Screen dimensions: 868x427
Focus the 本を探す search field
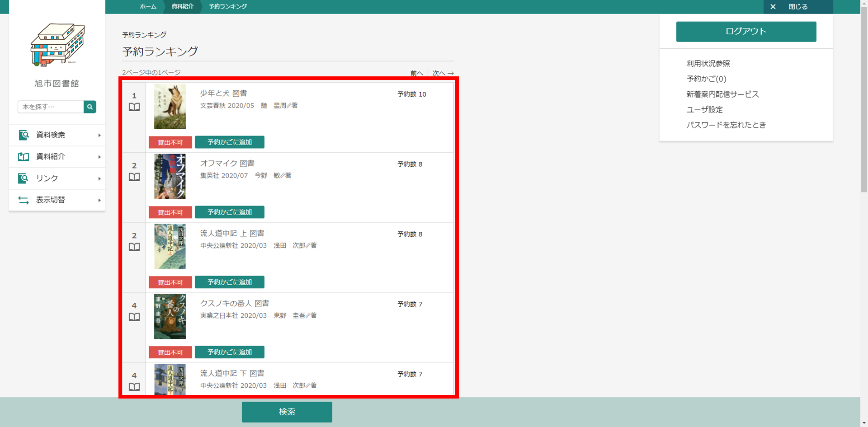click(x=51, y=107)
